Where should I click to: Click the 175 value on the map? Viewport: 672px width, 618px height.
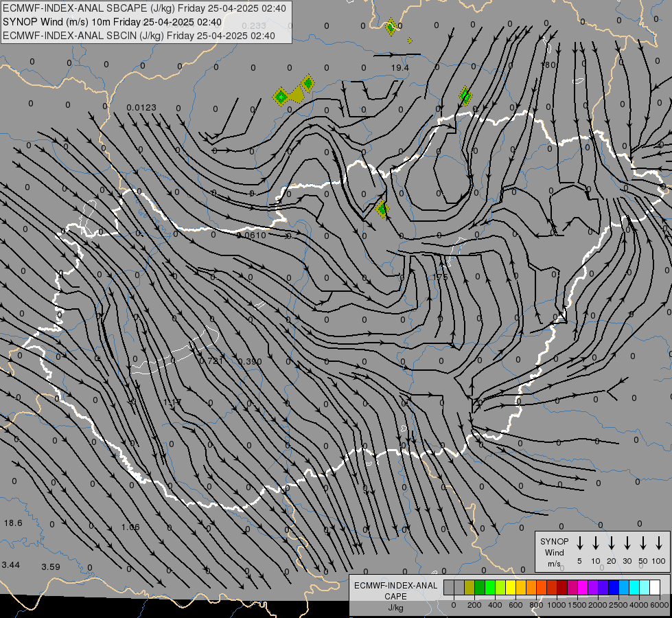point(440,277)
